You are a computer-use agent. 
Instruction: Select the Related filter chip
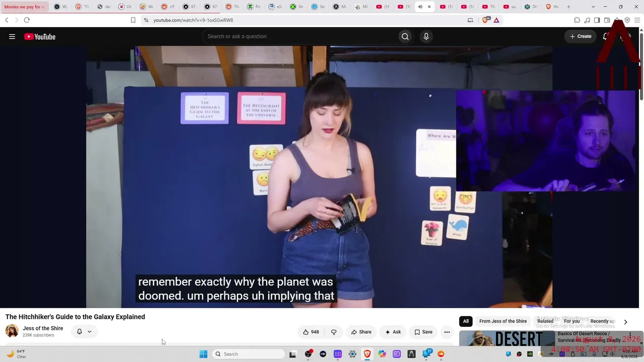(545, 321)
